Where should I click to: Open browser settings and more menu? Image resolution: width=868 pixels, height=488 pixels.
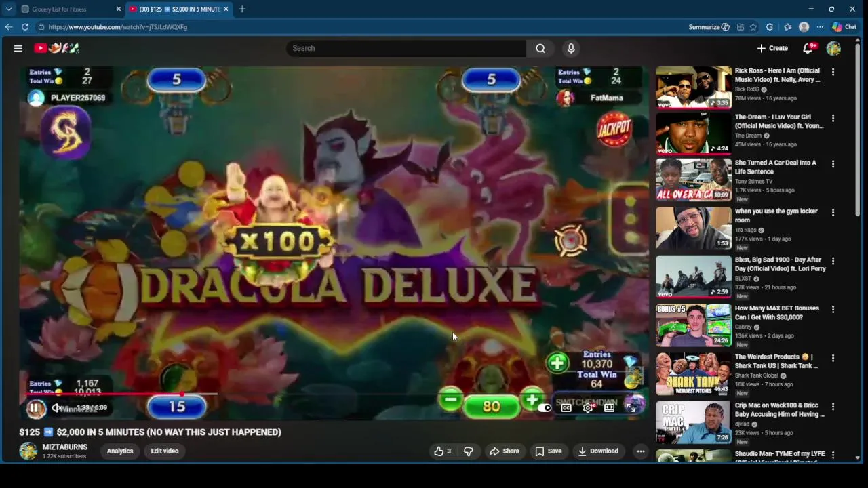pyautogui.click(x=820, y=27)
